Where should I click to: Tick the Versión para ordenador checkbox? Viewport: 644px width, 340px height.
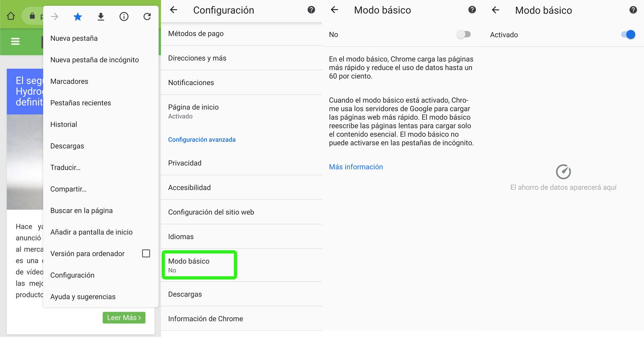click(146, 253)
